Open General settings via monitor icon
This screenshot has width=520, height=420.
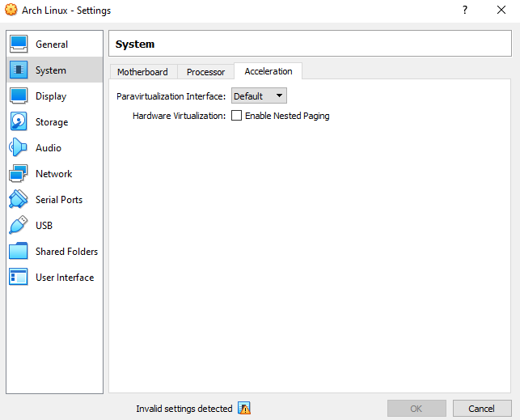[x=19, y=45]
